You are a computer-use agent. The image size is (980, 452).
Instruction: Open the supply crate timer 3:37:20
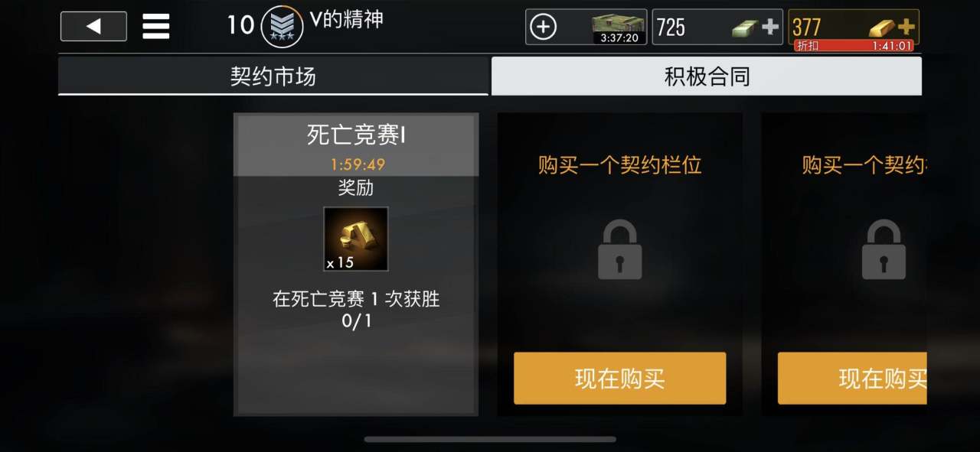pos(619,28)
